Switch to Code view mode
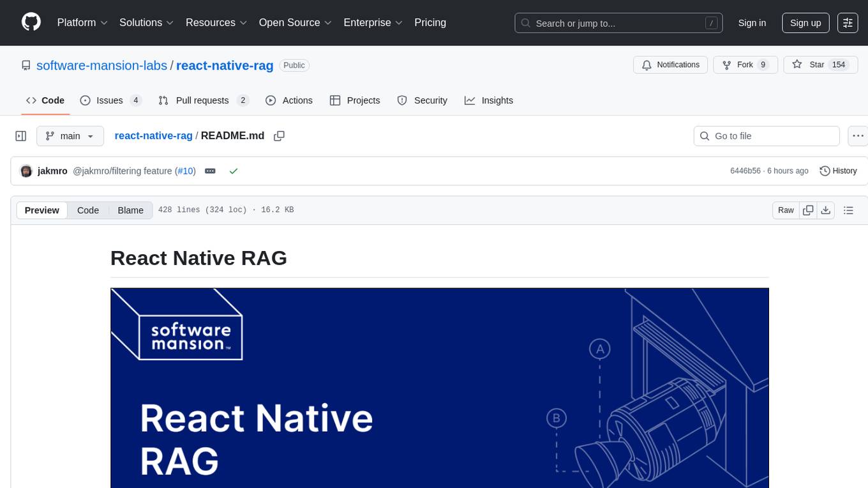 tap(88, 210)
